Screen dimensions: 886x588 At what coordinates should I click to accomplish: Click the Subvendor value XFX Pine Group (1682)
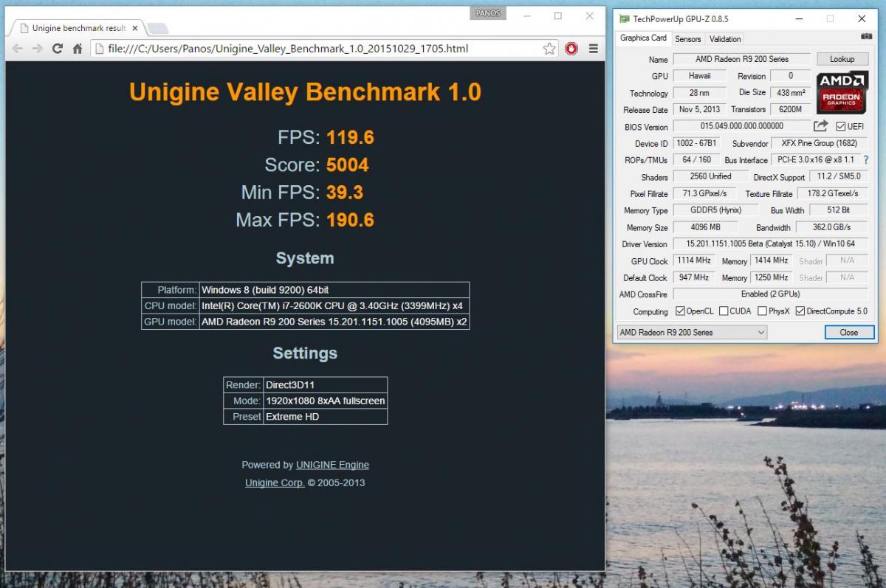(819, 143)
